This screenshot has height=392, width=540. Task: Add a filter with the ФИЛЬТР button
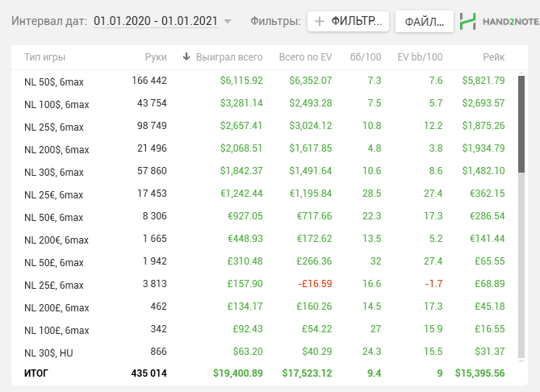(348, 21)
